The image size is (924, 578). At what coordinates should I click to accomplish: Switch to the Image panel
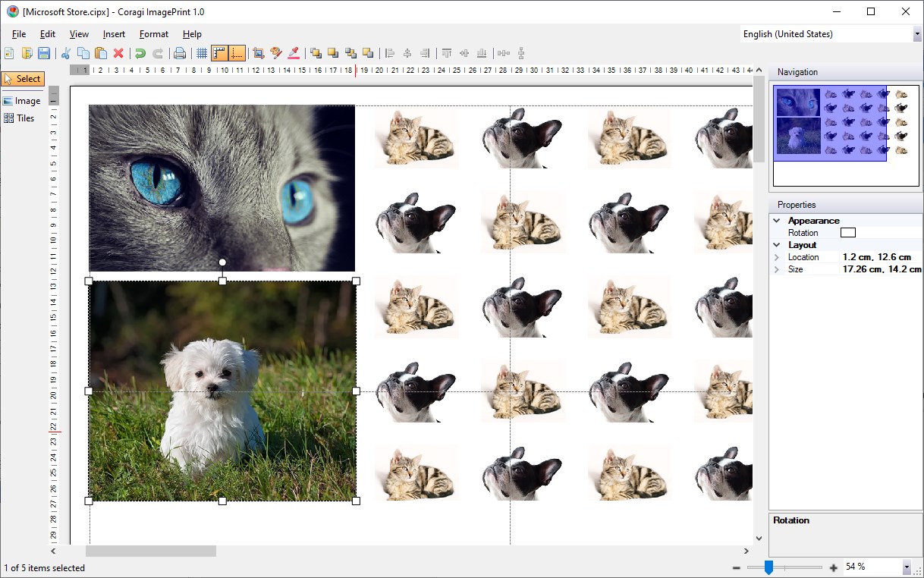[22, 100]
